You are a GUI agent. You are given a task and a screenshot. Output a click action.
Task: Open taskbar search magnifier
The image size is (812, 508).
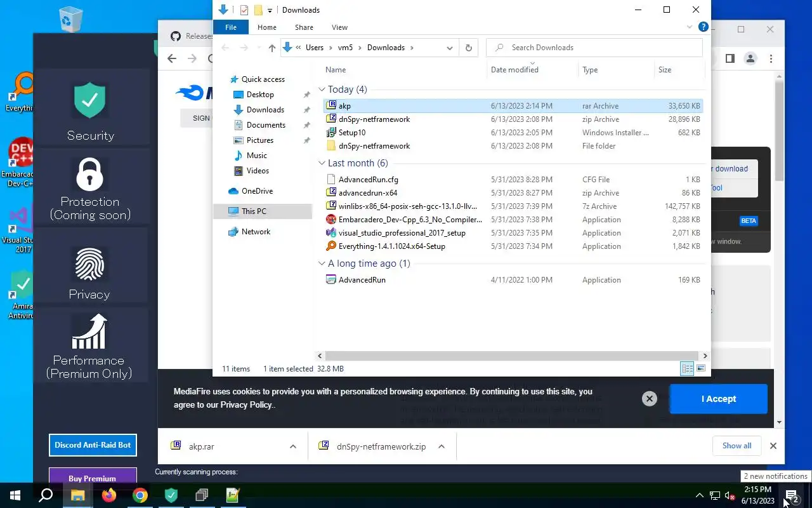pyautogui.click(x=46, y=495)
